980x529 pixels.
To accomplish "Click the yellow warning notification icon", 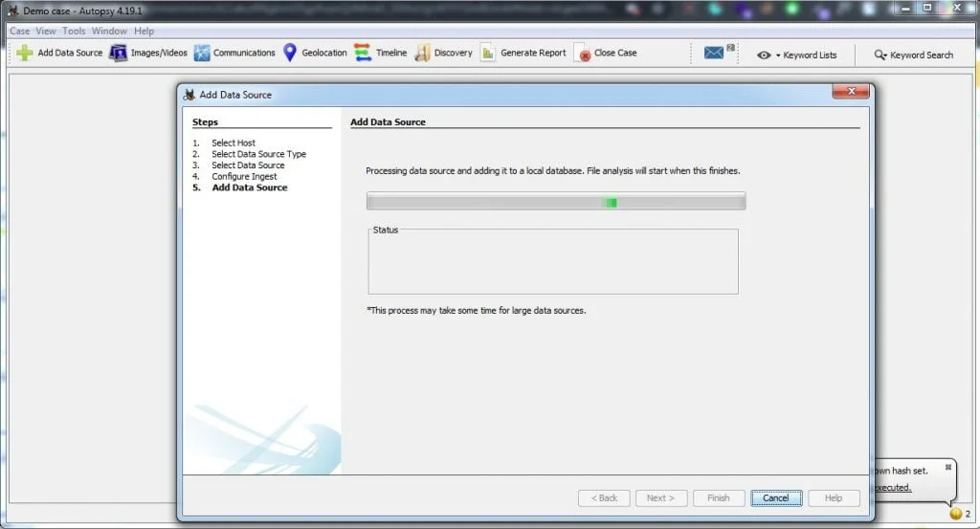I will click(x=956, y=514).
